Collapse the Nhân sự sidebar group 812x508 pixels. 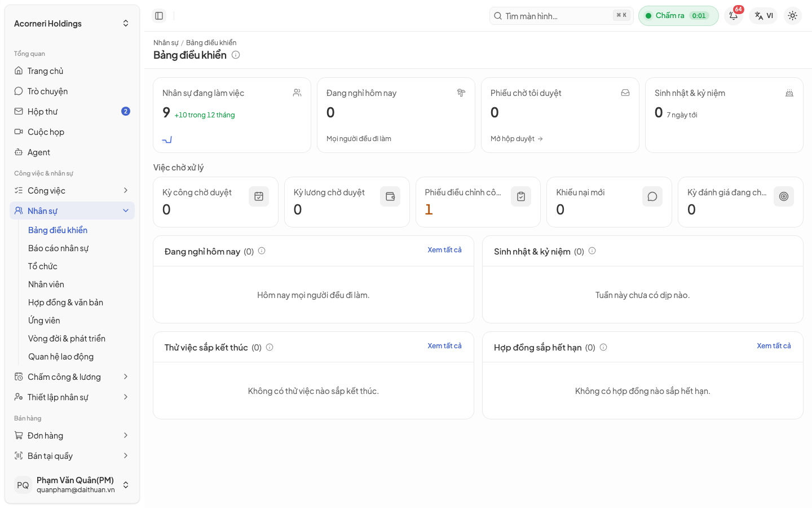[72, 211]
